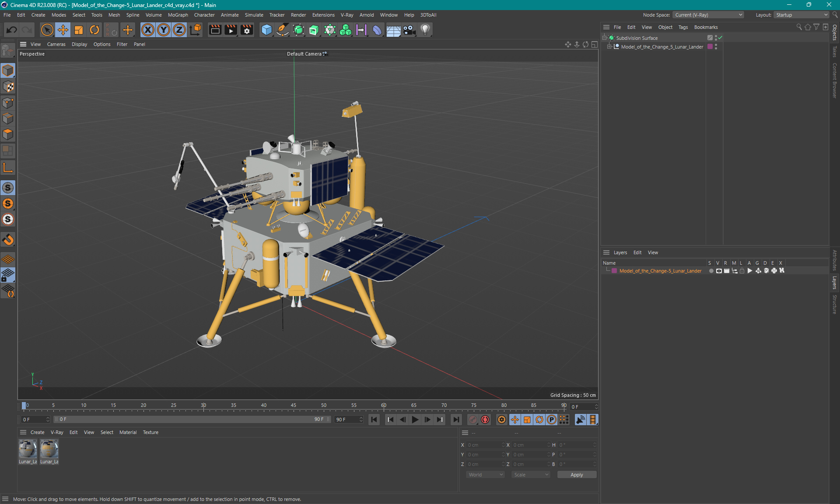The width and height of the screenshot is (840, 504).
Task: Activate the Scale tool
Action: [79, 30]
